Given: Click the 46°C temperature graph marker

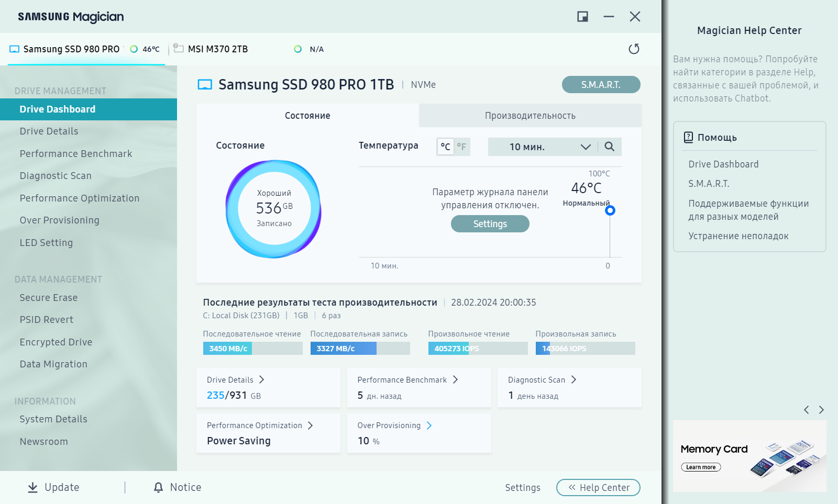Looking at the screenshot, I should [610, 210].
